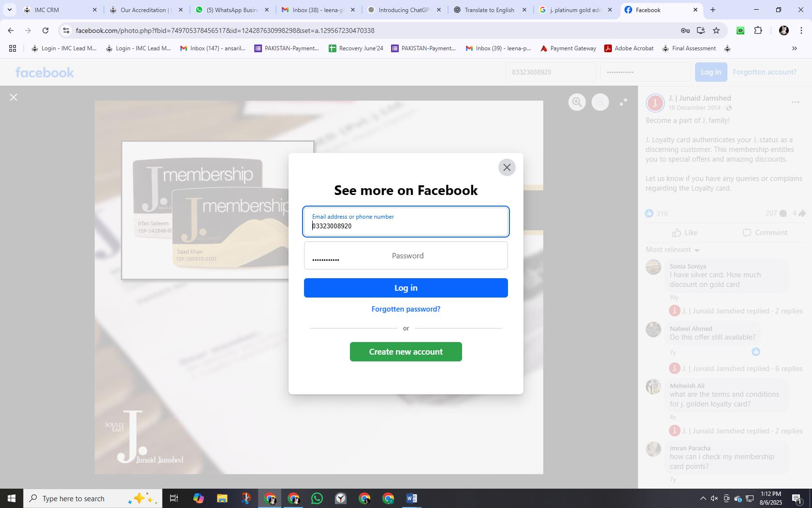The width and height of the screenshot is (812, 508).
Task: Open the Recovery June'24 bookmark
Action: tap(356, 48)
